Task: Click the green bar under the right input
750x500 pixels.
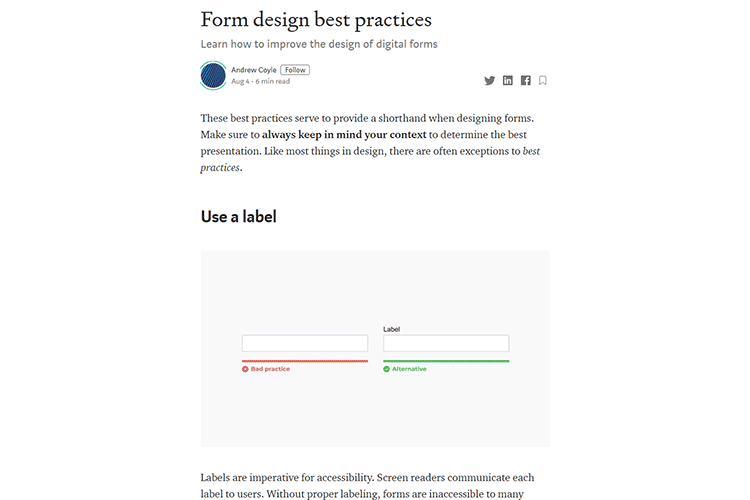Action: (x=446, y=360)
